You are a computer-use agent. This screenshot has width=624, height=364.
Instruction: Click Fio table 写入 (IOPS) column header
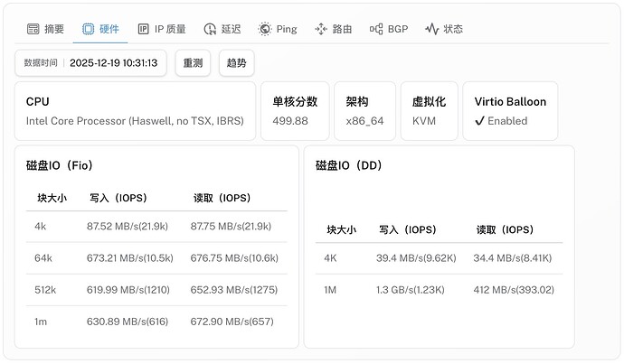[x=118, y=198]
